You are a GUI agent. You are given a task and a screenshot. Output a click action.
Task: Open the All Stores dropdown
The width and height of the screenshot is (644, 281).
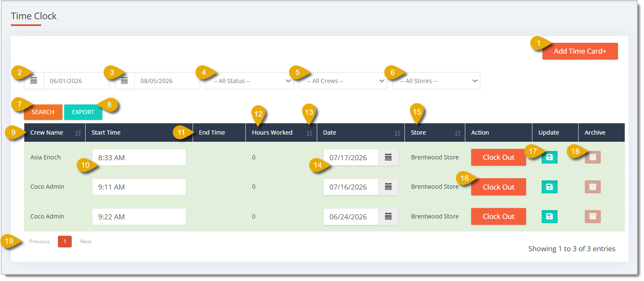point(436,81)
